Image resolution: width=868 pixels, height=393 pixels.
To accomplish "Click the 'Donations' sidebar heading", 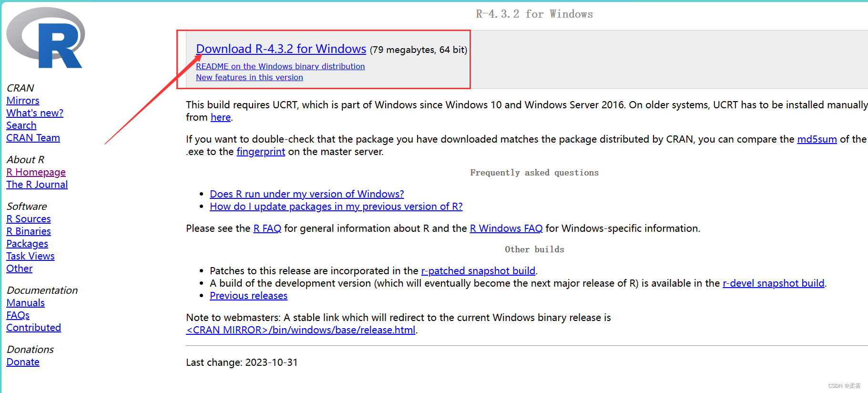I will 30,350.
